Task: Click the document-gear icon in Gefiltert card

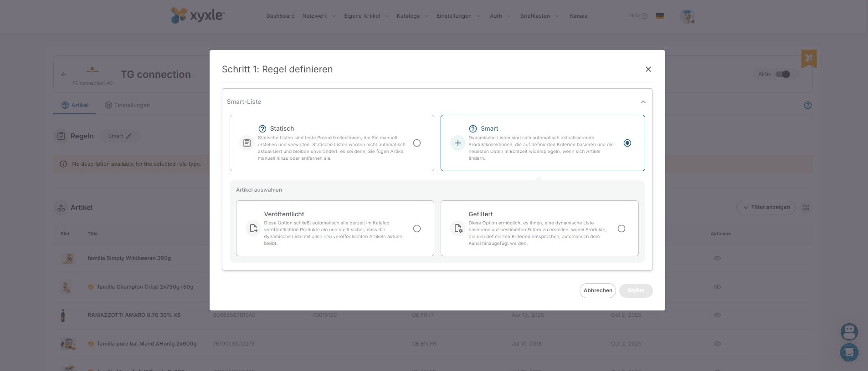Action: coord(458,228)
